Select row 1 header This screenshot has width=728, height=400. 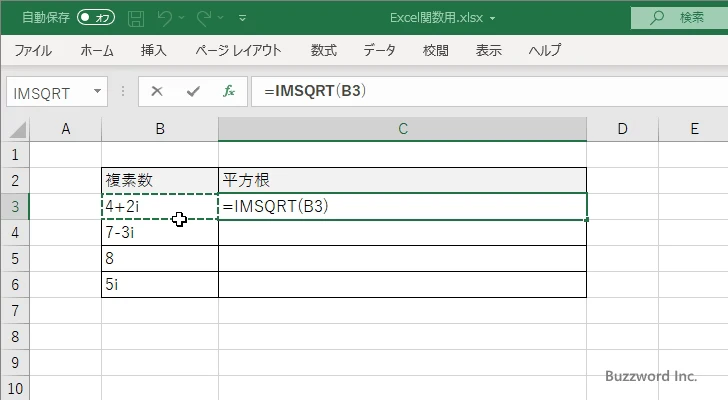(15, 155)
